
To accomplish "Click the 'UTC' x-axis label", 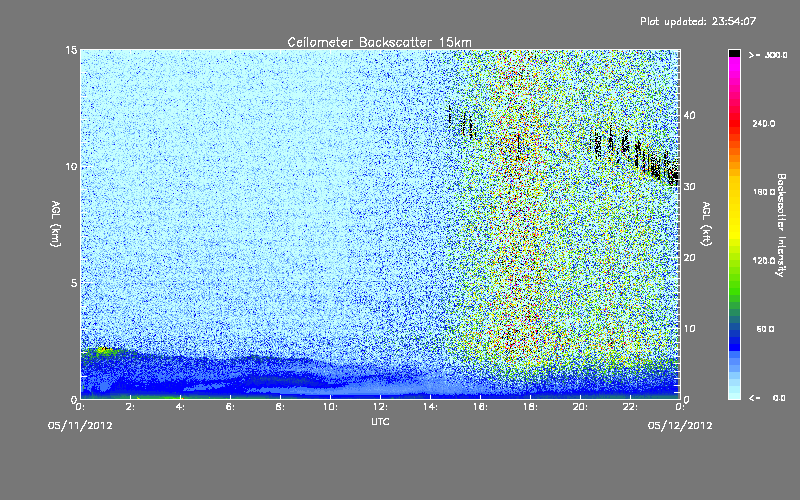I will pyautogui.click(x=380, y=421).
